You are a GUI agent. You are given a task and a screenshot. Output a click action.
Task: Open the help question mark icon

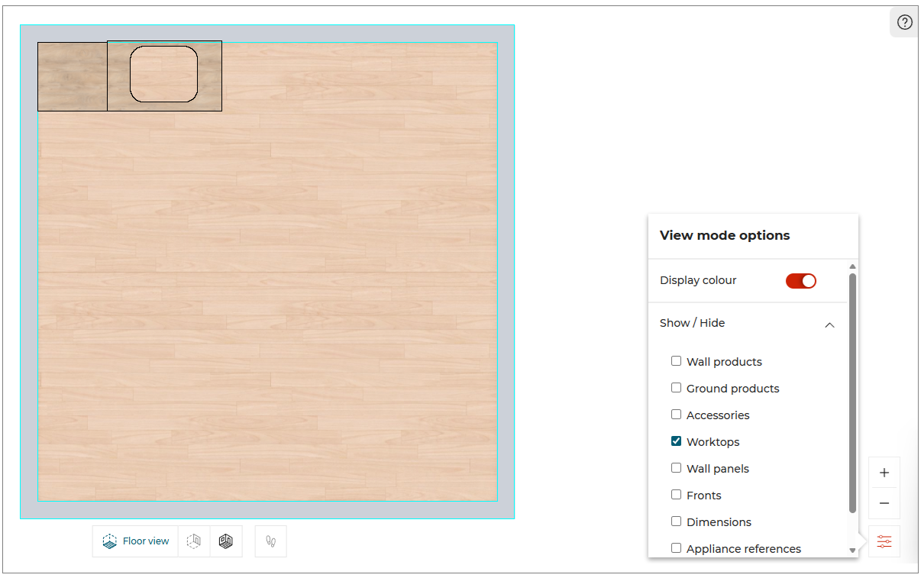click(905, 22)
